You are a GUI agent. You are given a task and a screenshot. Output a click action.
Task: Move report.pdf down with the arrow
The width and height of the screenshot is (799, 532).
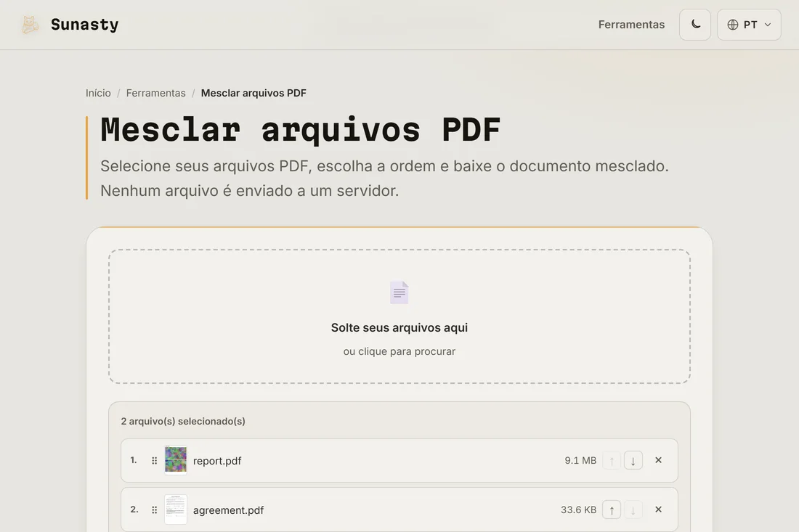click(x=633, y=461)
